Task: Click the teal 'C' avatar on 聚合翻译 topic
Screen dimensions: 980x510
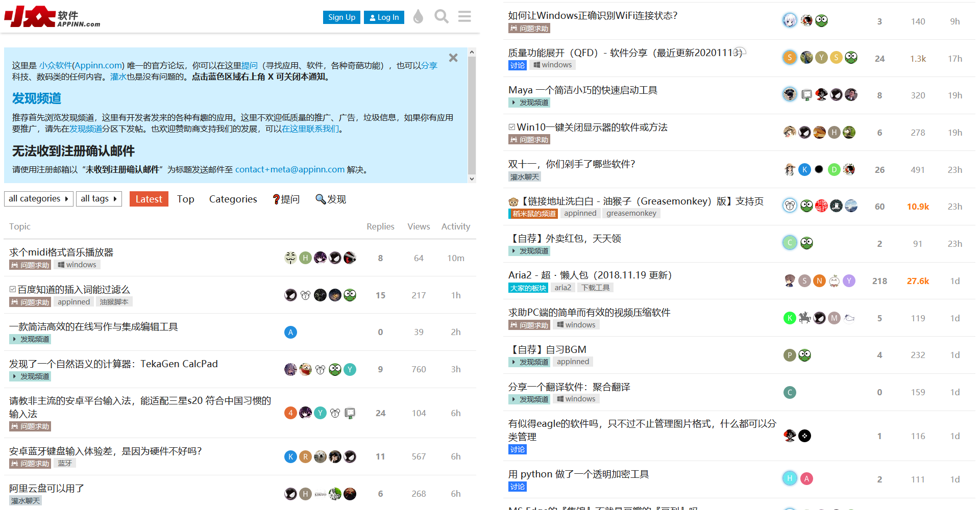Action: [x=790, y=392]
